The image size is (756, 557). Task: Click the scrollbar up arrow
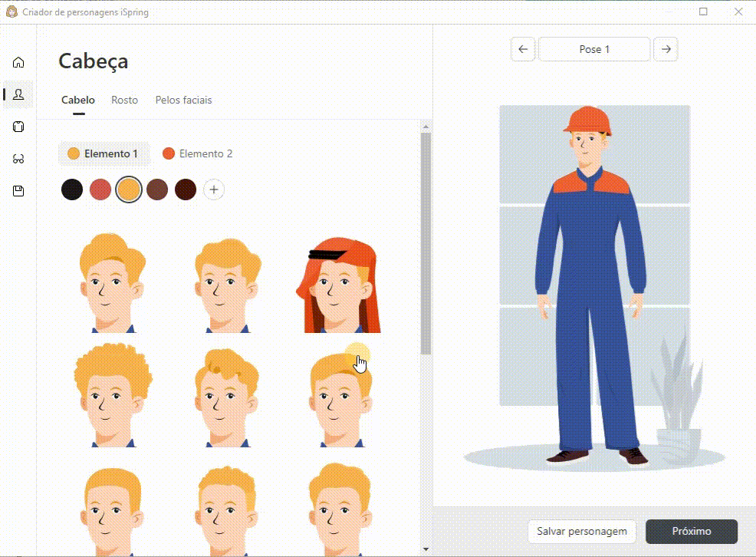tap(426, 127)
